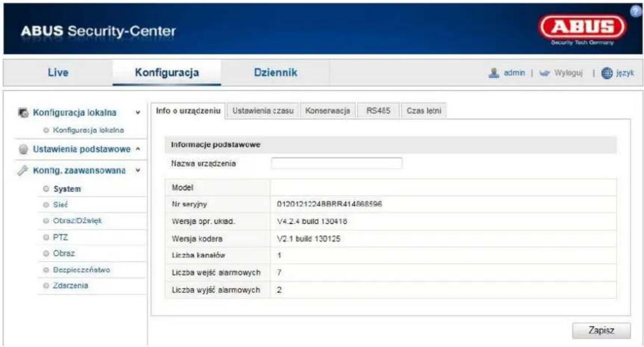Click the bullet beside Zdarzenia
Image resolution: width=644 pixels, height=347 pixels.
(x=46, y=285)
